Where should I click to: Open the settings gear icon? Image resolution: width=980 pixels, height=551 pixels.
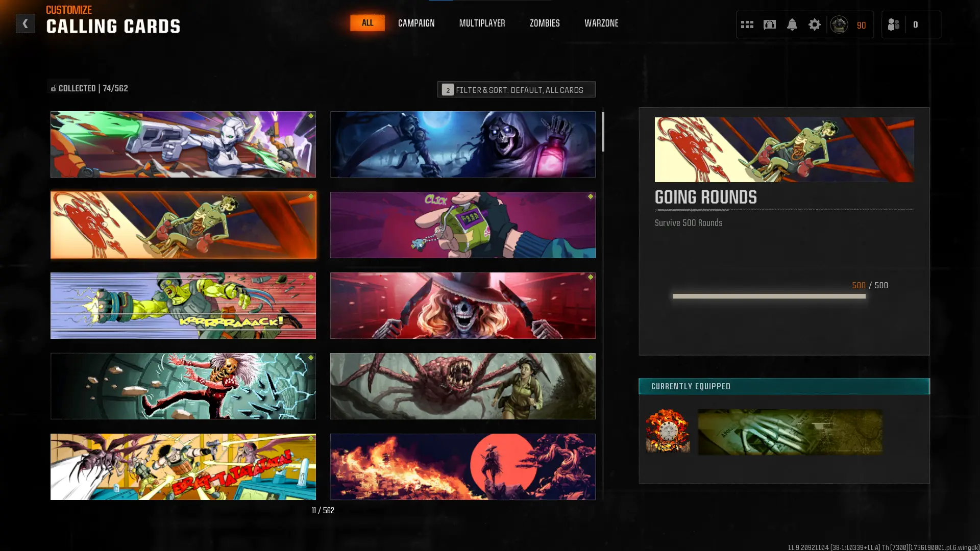[814, 24]
